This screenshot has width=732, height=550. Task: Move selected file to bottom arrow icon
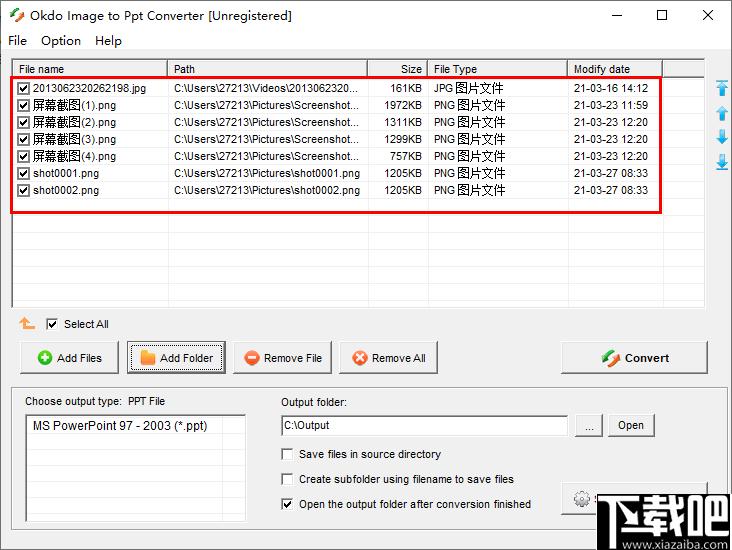[x=722, y=162]
